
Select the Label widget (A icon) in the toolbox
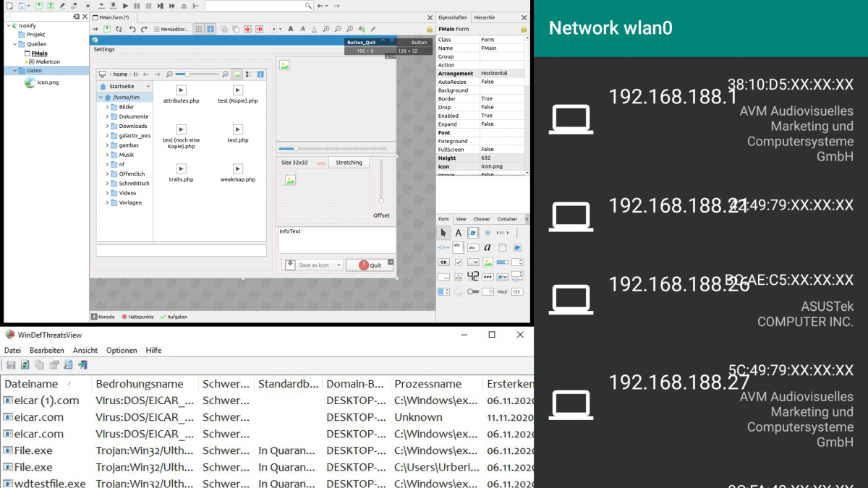pos(459,232)
